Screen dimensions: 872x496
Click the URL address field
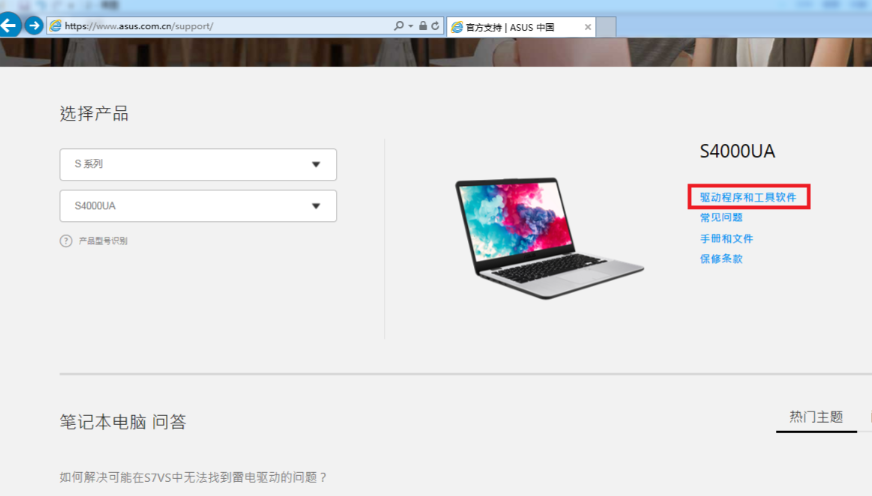pyautogui.click(x=220, y=26)
